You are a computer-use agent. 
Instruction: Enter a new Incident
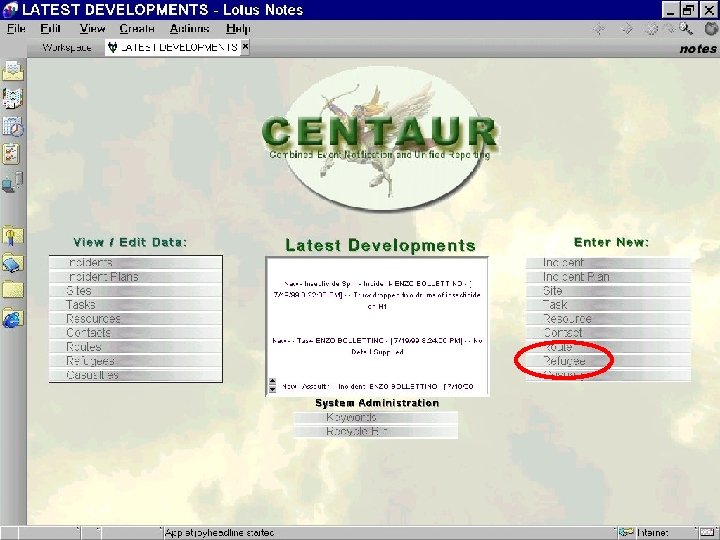(x=608, y=262)
